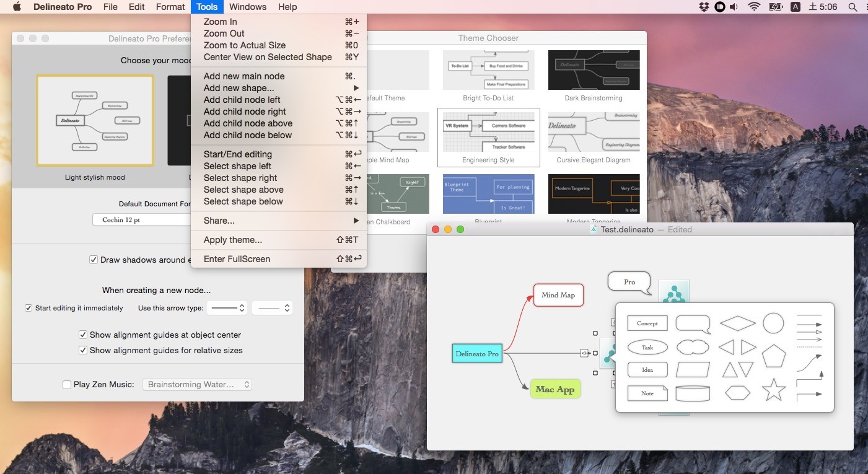Expand the Share submenu
Image resolution: width=868 pixels, height=474 pixels.
point(279,221)
